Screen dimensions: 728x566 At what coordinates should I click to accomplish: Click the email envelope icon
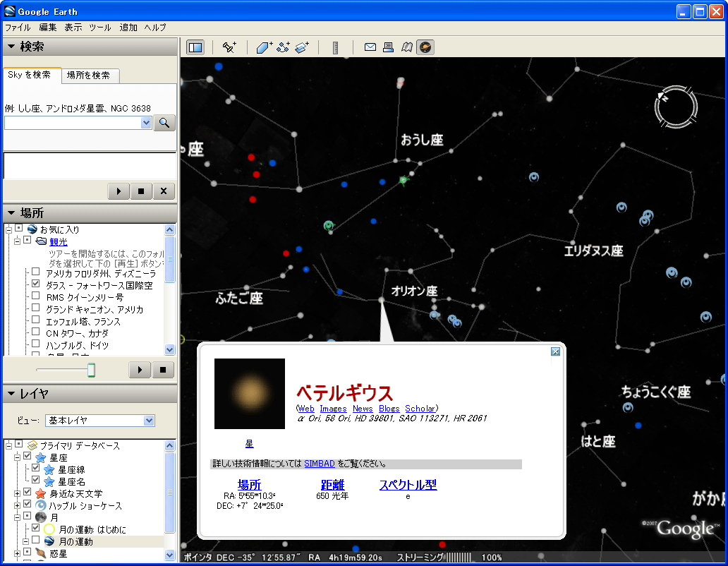tap(370, 47)
